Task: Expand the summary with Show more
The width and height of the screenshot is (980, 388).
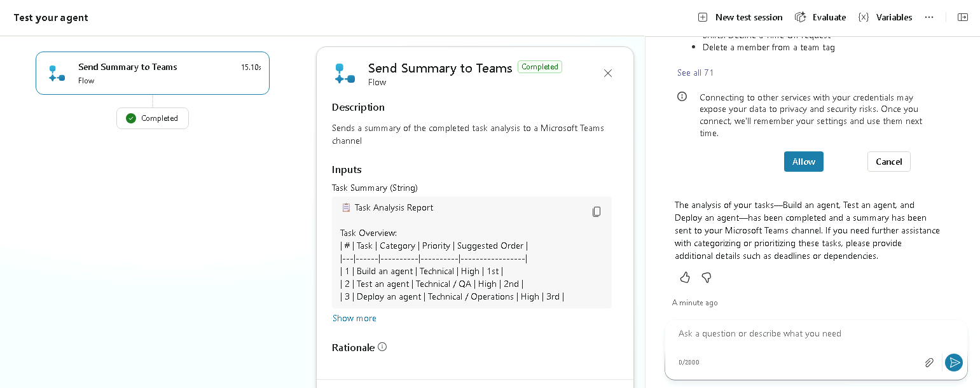Action: 354,318
